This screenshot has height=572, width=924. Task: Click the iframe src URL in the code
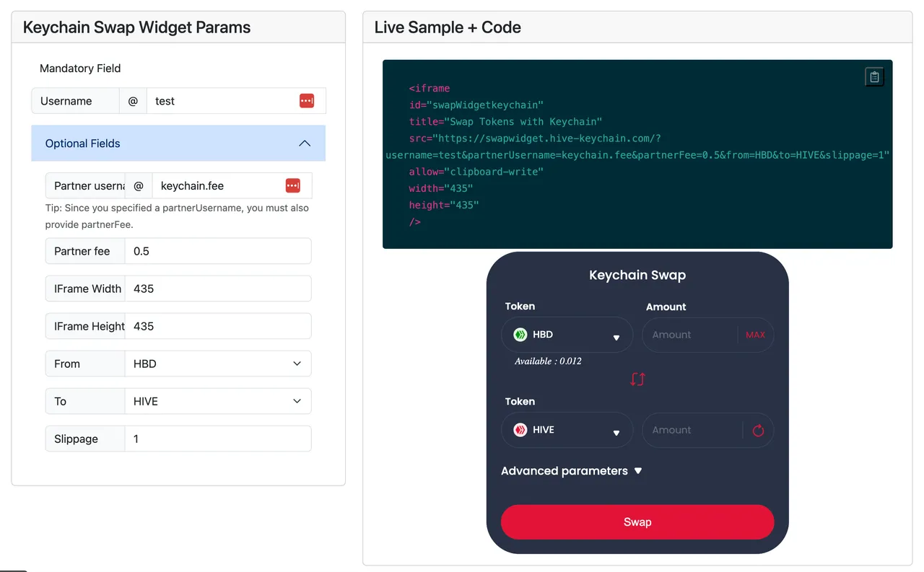point(637,146)
